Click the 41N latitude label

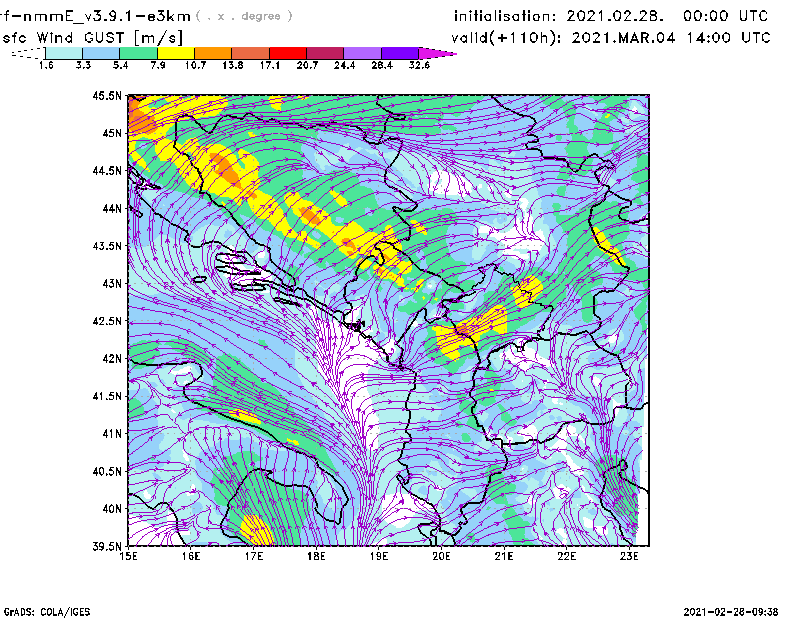coord(112,433)
